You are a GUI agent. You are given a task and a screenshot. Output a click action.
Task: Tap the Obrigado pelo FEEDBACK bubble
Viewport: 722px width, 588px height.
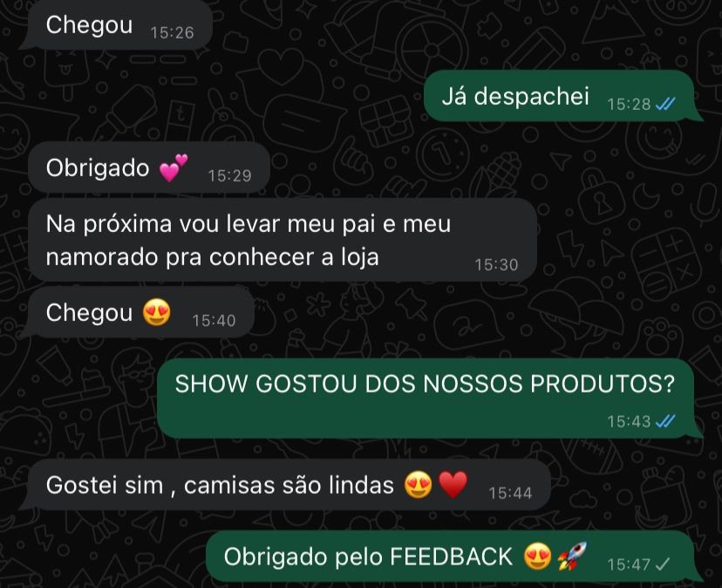click(453, 557)
